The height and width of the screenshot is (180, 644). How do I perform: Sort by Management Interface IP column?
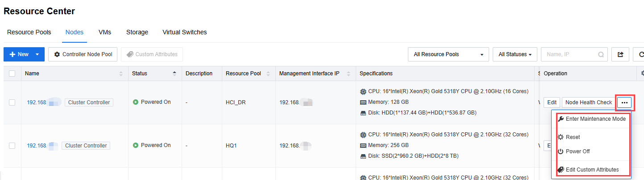click(x=348, y=74)
